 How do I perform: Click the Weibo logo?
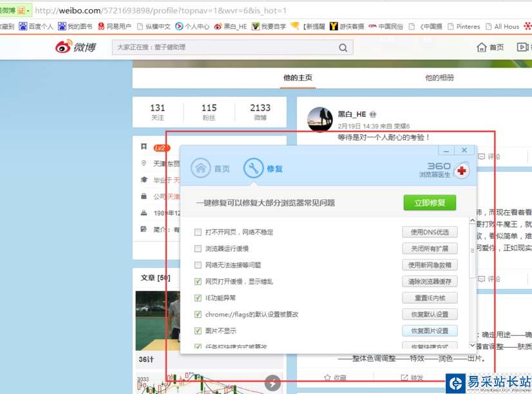click(76, 47)
